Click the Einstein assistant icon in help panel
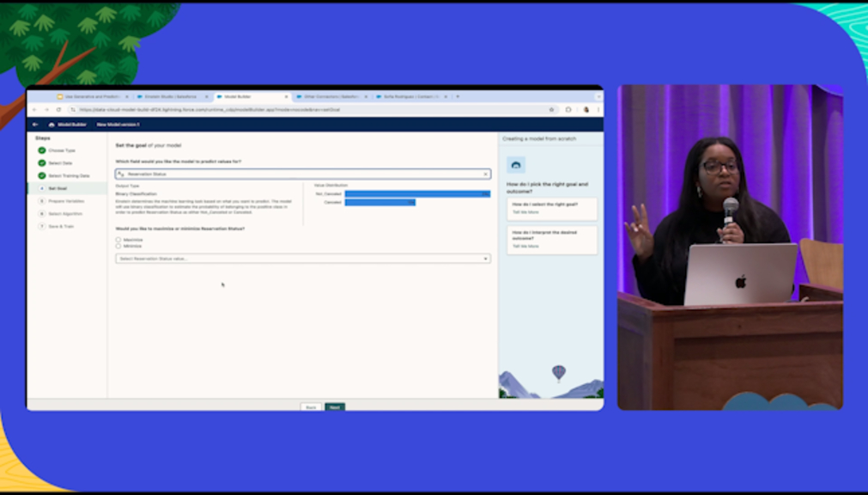Image resolution: width=868 pixels, height=495 pixels. pos(516,165)
